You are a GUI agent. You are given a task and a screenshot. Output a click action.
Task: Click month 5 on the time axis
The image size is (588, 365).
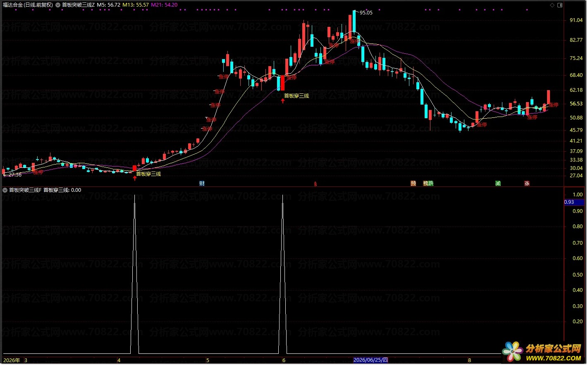coord(208,360)
